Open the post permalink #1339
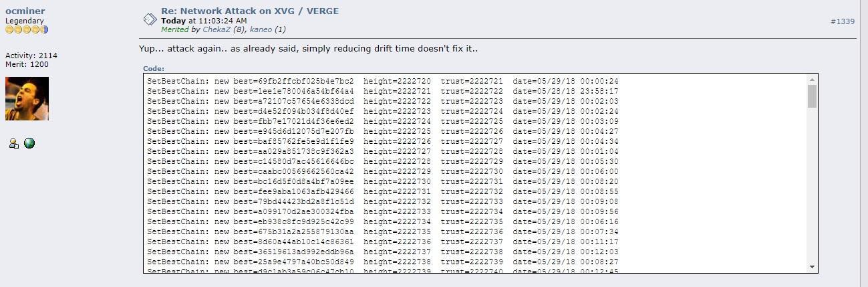The image size is (868, 287). point(843,21)
